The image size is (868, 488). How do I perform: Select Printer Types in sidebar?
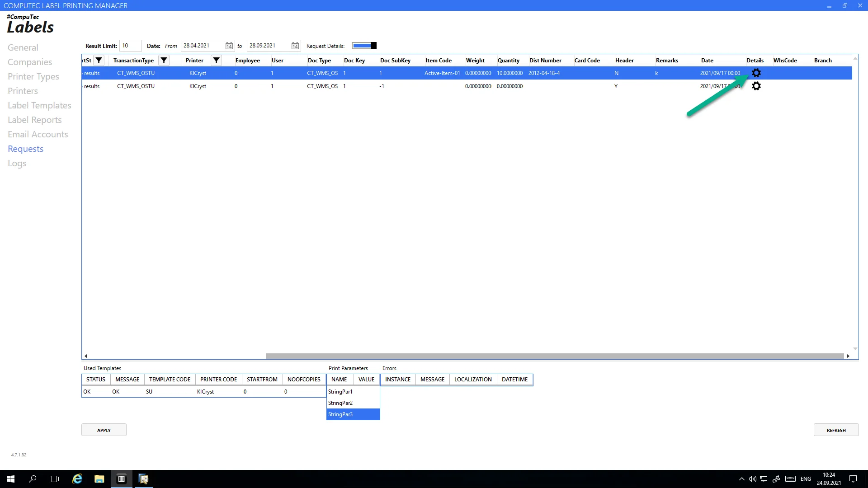[x=33, y=77]
